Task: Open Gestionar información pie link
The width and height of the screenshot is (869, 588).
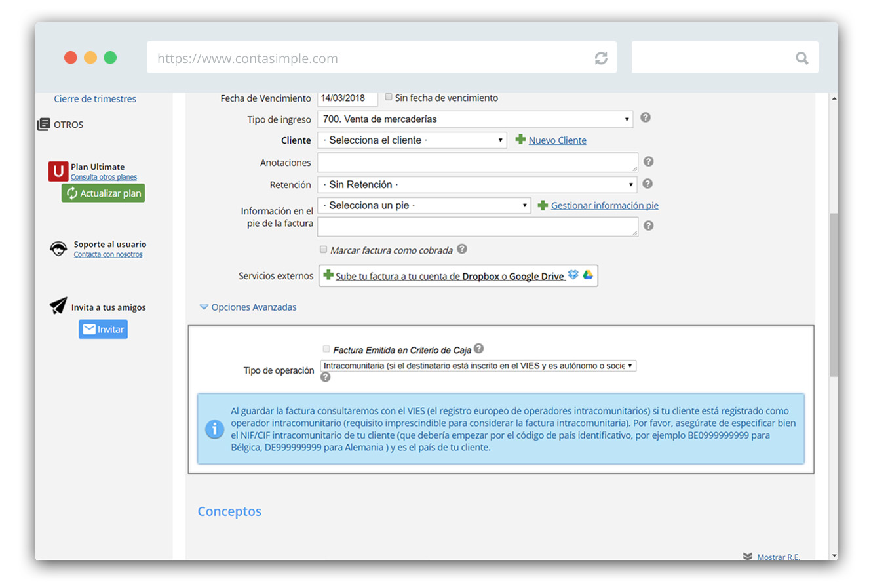Action: pyautogui.click(x=605, y=205)
